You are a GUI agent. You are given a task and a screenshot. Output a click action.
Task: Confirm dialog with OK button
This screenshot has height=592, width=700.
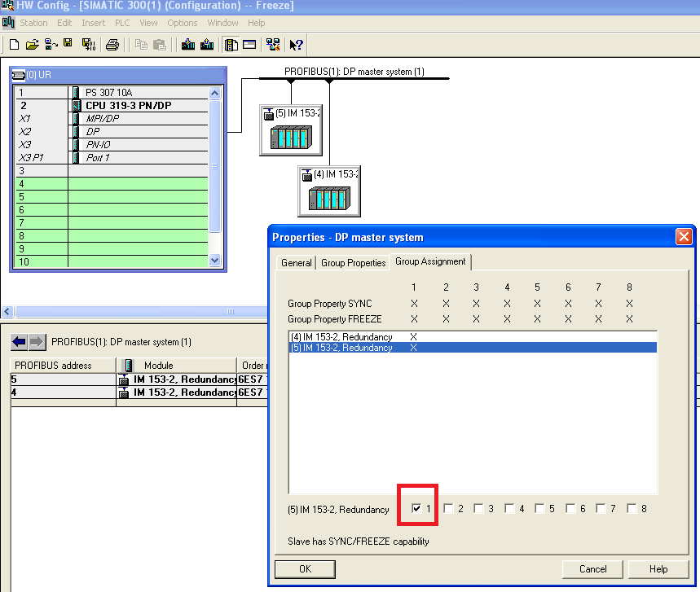pyautogui.click(x=306, y=569)
